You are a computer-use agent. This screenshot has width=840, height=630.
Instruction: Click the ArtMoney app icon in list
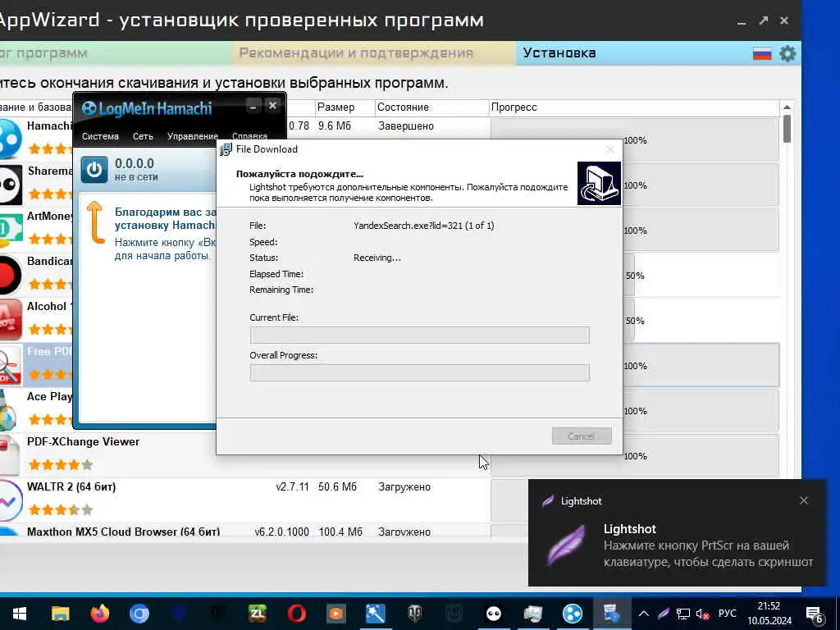pyautogui.click(x=11, y=230)
